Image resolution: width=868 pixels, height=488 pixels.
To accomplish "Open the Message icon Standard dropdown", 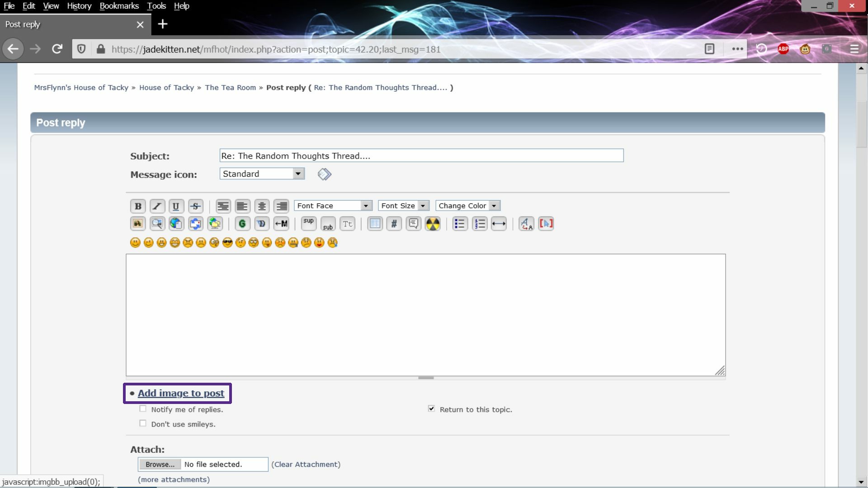I will pos(262,174).
